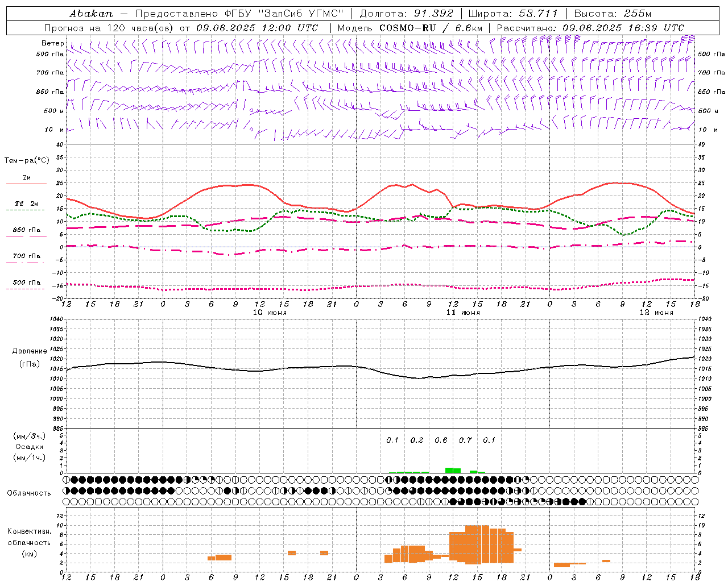Screen dimensions: 728x582
Task: Click the Конвективн. label
Action: click(29, 531)
